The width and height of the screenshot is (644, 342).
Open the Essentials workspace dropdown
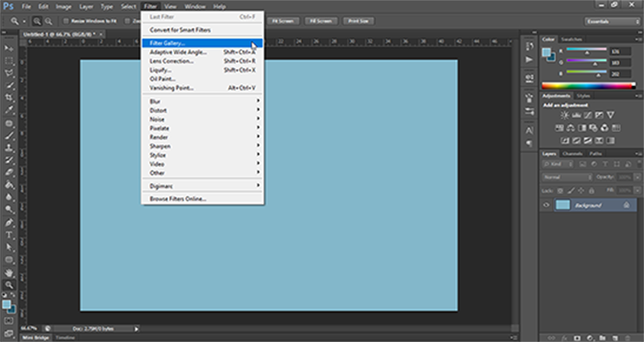pyautogui.click(x=611, y=21)
